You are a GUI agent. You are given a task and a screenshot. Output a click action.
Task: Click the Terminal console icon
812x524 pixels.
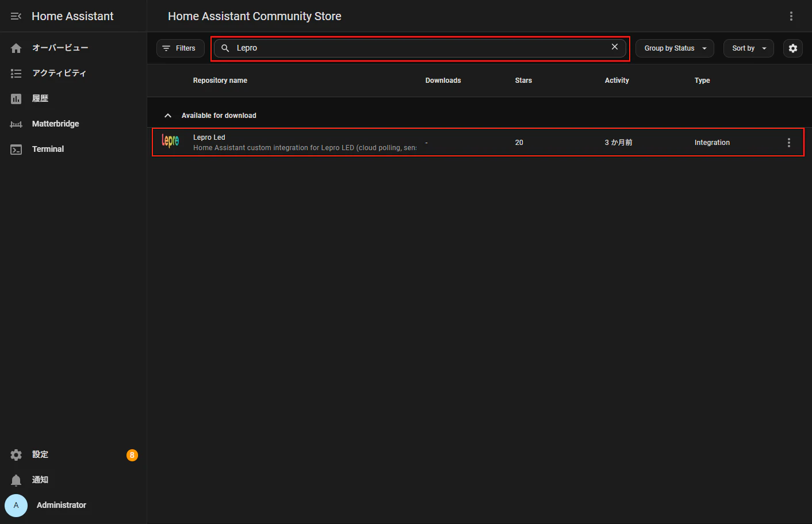coord(16,150)
